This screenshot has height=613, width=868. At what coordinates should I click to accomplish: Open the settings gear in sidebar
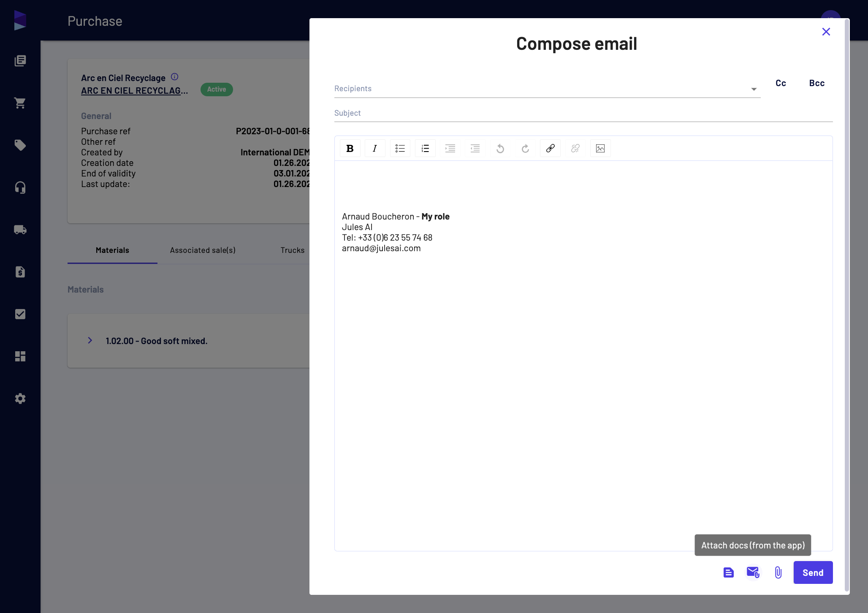coord(20,399)
